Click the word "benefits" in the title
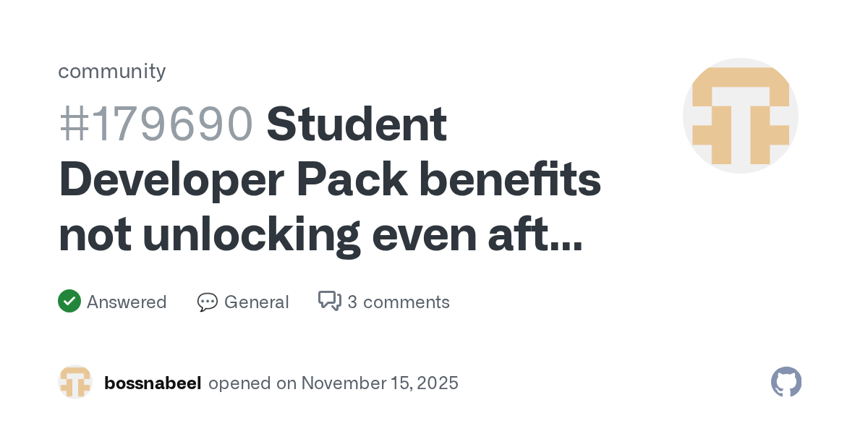 [x=510, y=179]
